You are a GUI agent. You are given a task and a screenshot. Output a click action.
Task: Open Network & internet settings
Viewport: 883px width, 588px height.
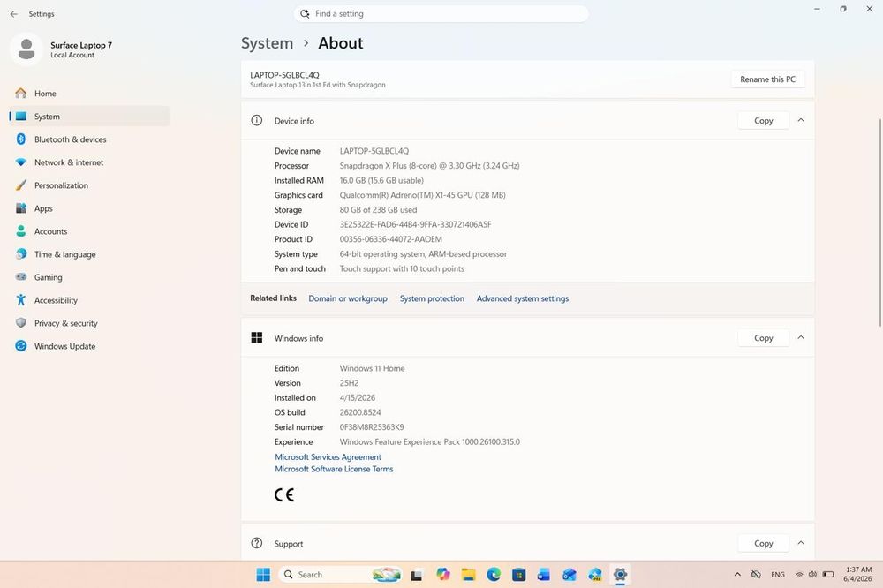pos(89,162)
